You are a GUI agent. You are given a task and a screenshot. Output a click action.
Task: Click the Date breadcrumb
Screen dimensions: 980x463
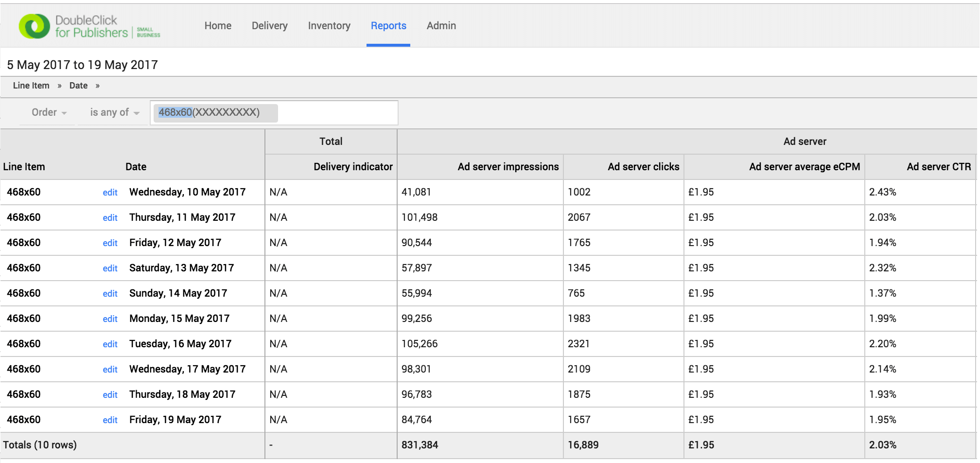click(x=78, y=86)
